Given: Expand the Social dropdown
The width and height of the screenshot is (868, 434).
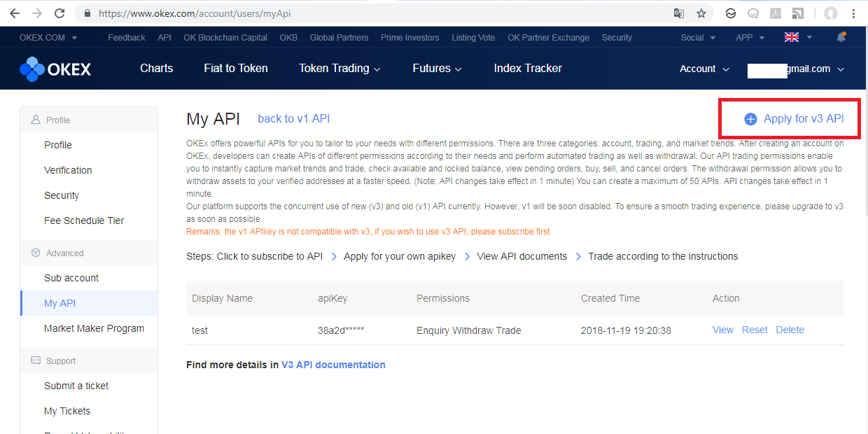Looking at the screenshot, I should [698, 38].
